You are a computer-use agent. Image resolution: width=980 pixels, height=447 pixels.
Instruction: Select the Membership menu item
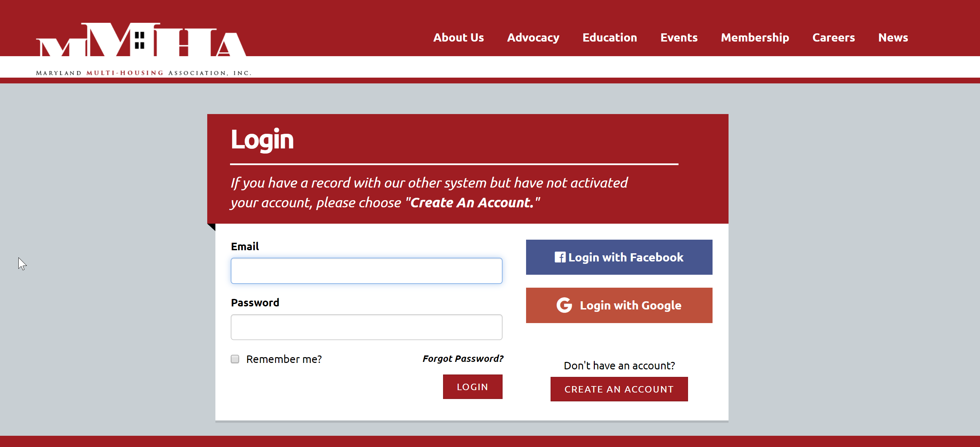coord(755,38)
